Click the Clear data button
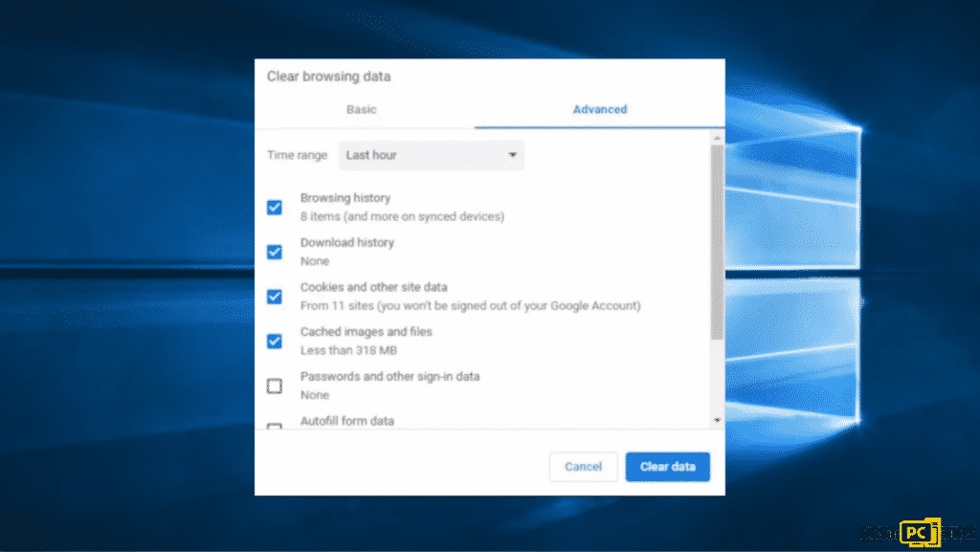Image resolution: width=980 pixels, height=552 pixels. click(x=667, y=467)
